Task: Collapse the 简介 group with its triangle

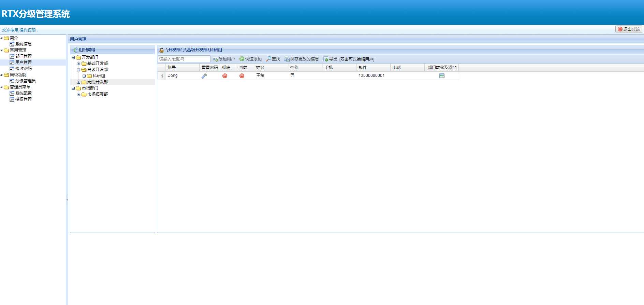Action: [2, 38]
